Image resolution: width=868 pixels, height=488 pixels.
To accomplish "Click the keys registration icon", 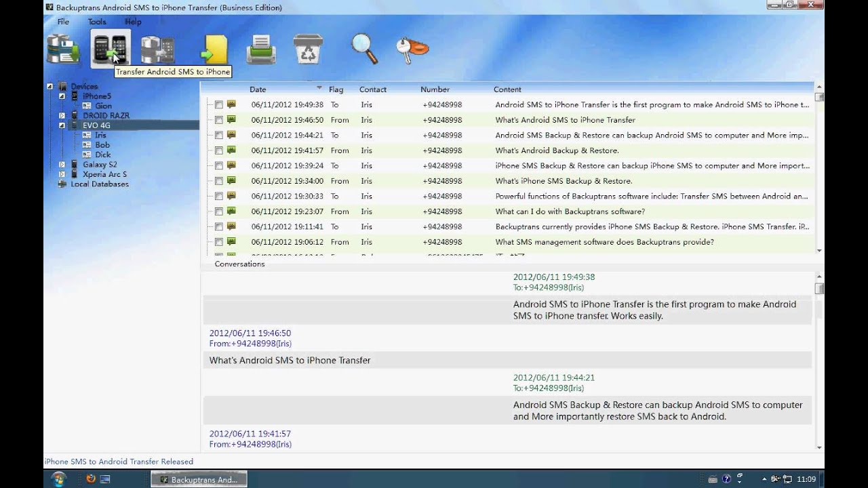I will coord(412,49).
